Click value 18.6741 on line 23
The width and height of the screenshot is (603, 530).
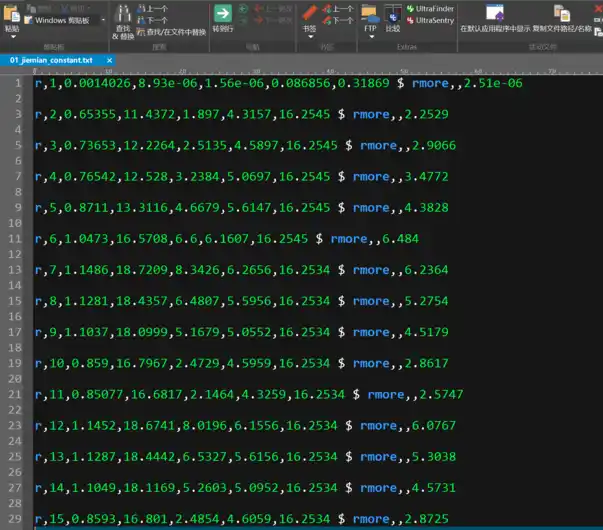click(x=149, y=426)
